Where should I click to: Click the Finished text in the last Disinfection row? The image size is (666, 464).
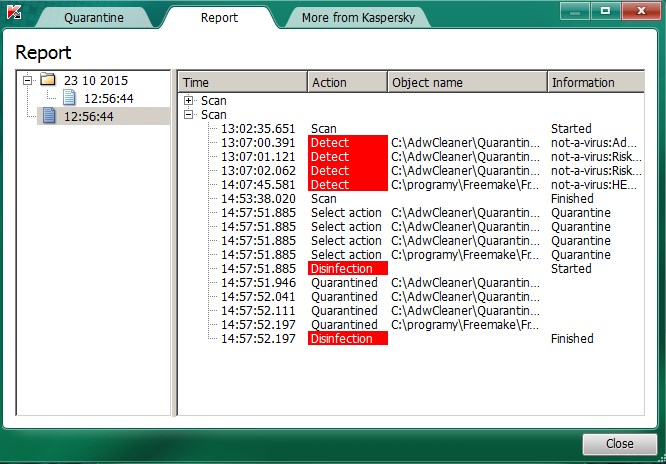572,339
